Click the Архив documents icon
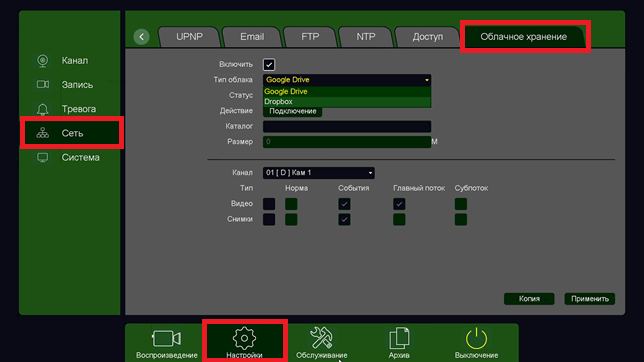The height and width of the screenshot is (362, 644). pos(399,338)
